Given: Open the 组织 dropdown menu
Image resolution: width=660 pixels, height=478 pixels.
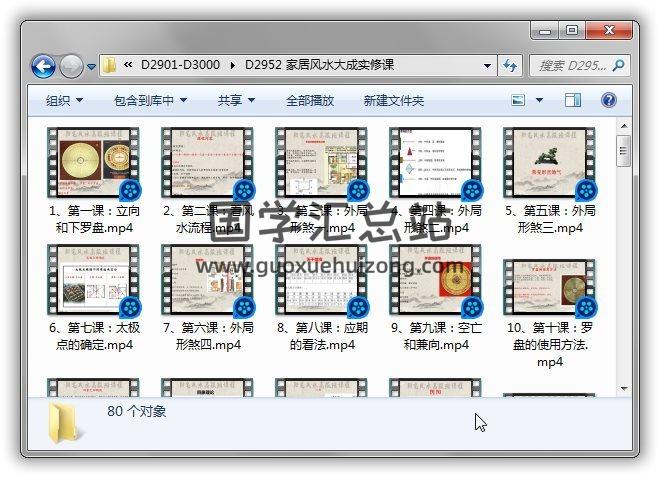Looking at the screenshot, I should [x=64, y=100].
